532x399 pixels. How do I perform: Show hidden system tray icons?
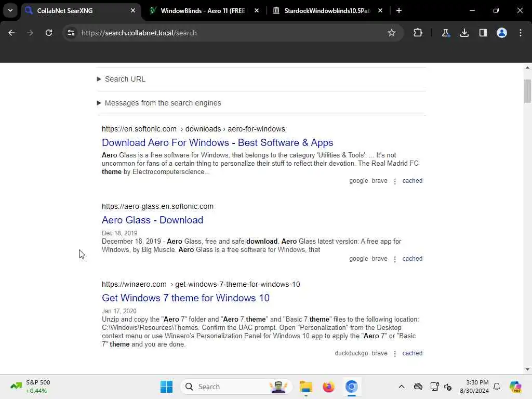(402, 387)
